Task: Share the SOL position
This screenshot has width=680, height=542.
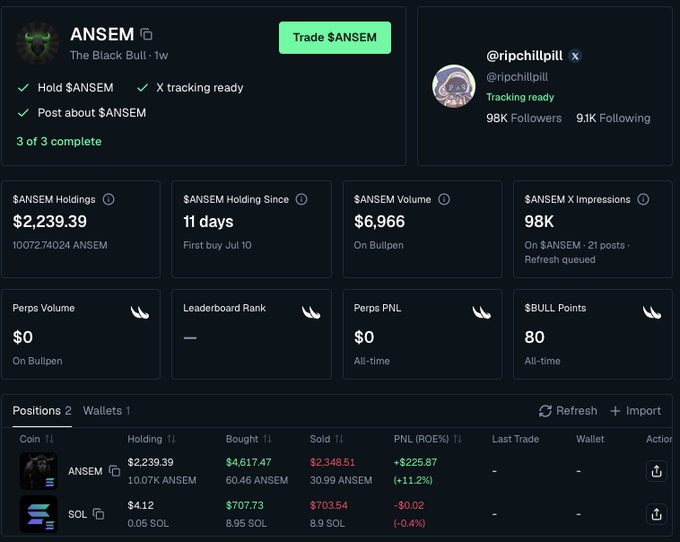Action: (656, 514)
